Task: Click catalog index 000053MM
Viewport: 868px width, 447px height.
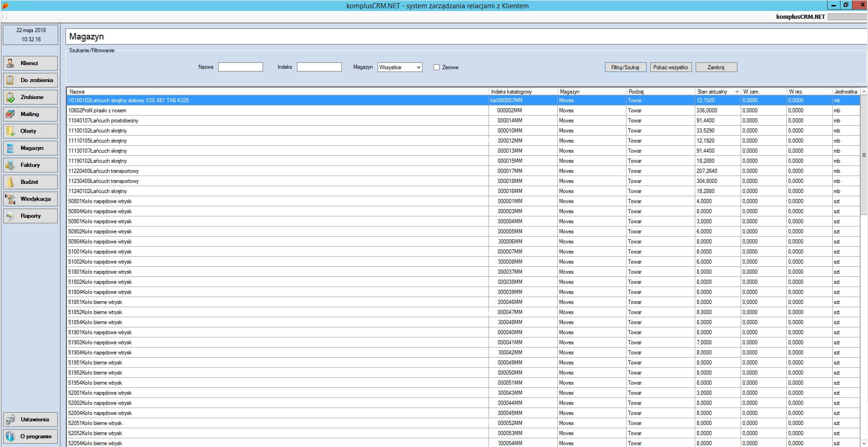Action: tap(510, 433)
